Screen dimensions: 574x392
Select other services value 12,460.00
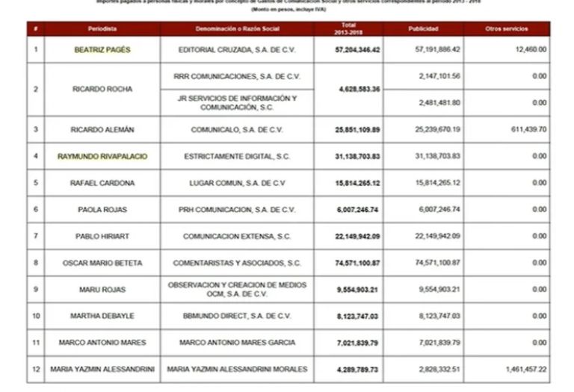click(531, 49)
